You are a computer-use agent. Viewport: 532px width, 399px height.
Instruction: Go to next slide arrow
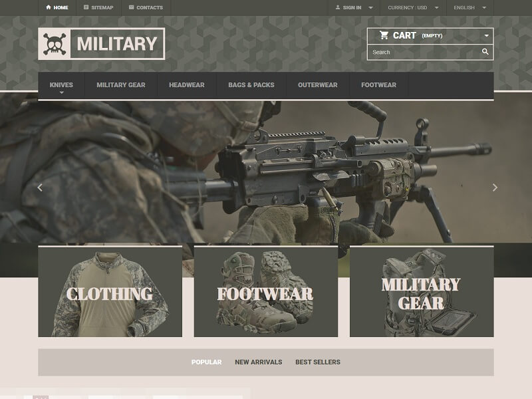pos(495,188)
